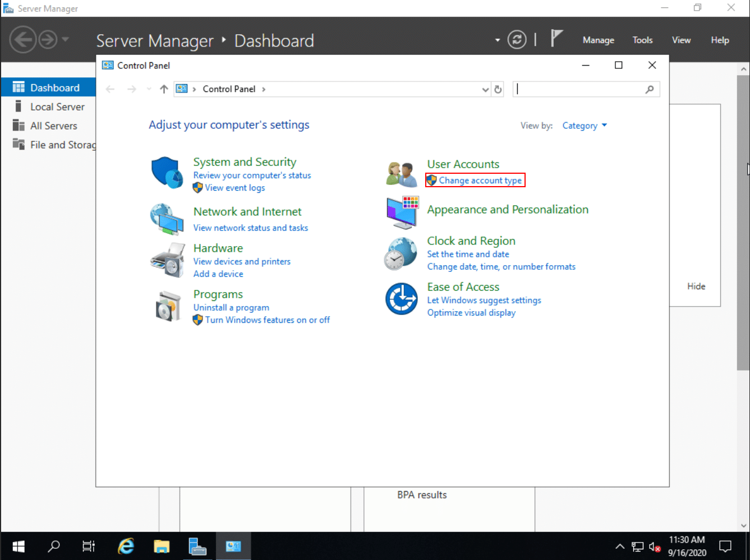Image resolution: width=750 pixels, height=560 pixels.
Task: Click the Clock and Region globe icon
Action: coord(401,253)
